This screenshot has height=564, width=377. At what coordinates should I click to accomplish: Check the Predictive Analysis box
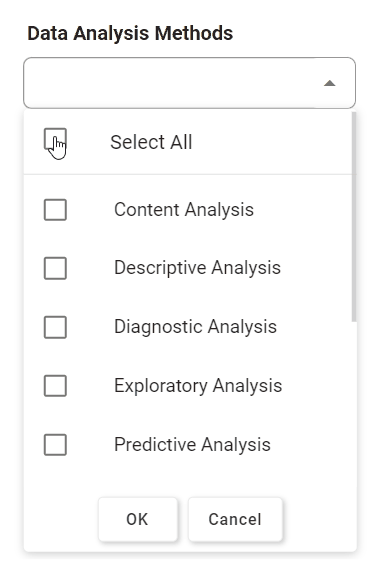click(x=55, y=445)
